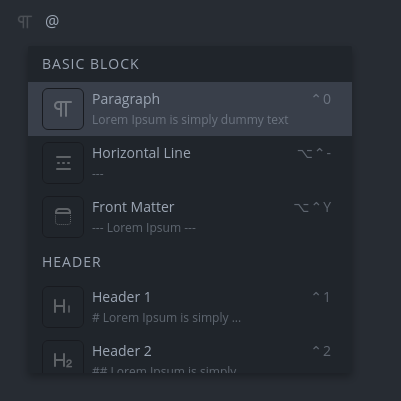This screenshot has height=401, width=401.
Task: Click the Header 1 shortcut hint ^ 1
Action: (321, 297)
